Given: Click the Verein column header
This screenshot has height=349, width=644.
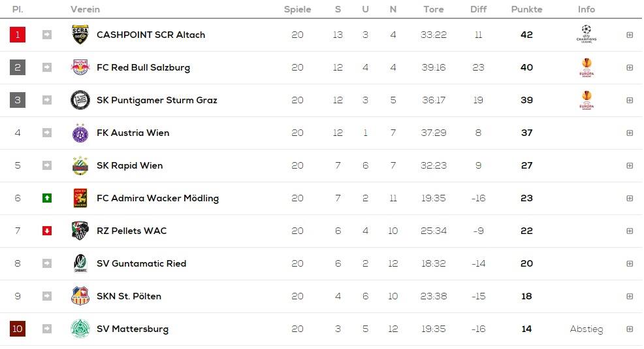Looking at the screenshot, I should coord(85,9).
